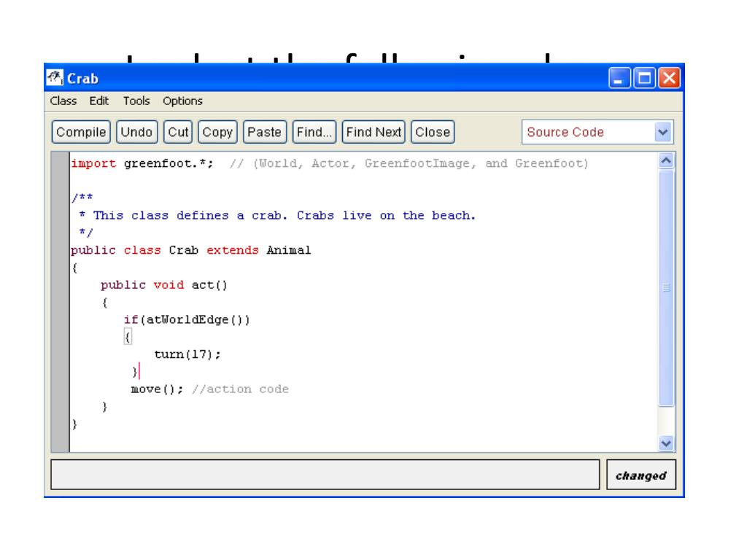
Task: Click the Paste button
Action: (265, 132)
